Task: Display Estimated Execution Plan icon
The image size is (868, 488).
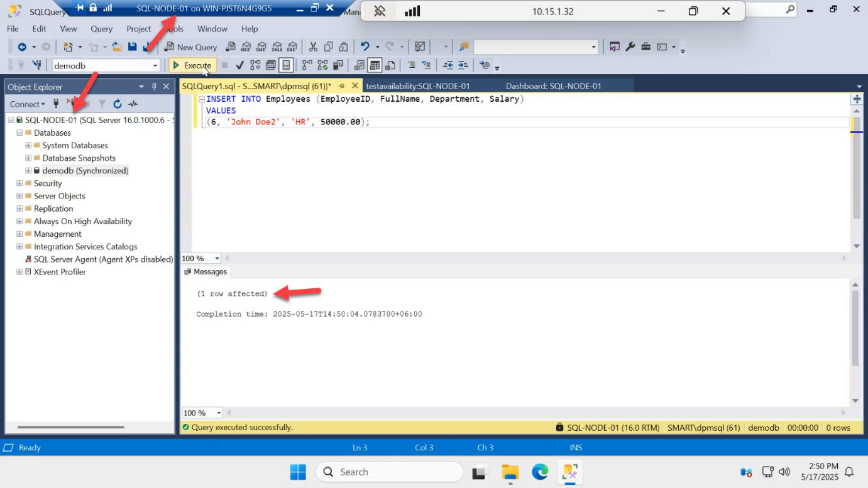Action: (x=255, y=65)
